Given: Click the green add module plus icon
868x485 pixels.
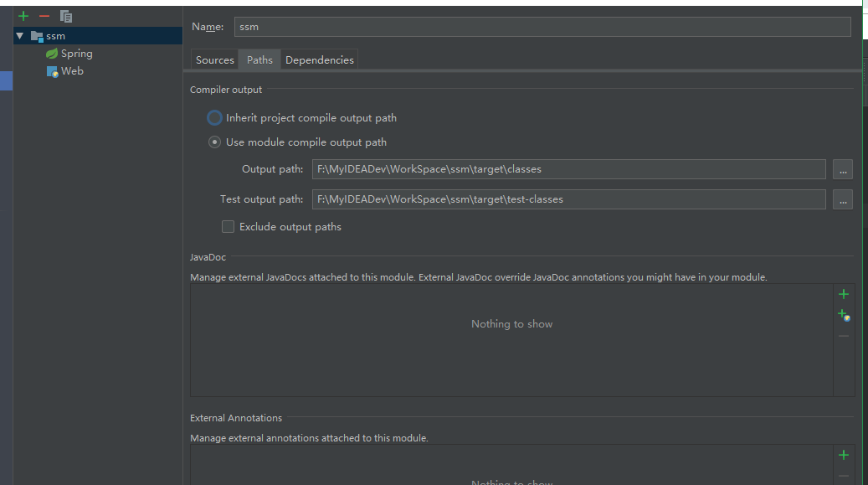Looking at the screenshot, I should tap(23, 16).
